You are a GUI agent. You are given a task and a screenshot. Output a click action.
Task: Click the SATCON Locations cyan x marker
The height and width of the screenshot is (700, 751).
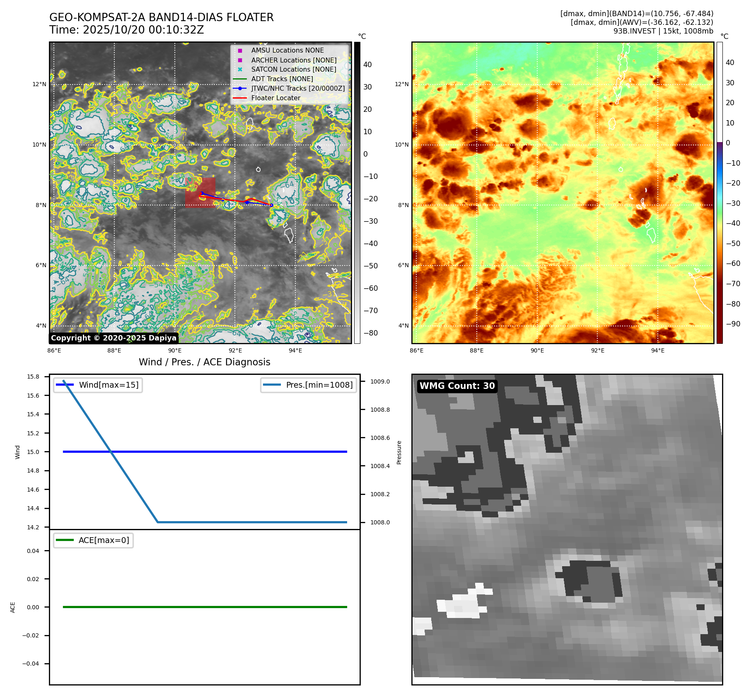coord(240,70)
